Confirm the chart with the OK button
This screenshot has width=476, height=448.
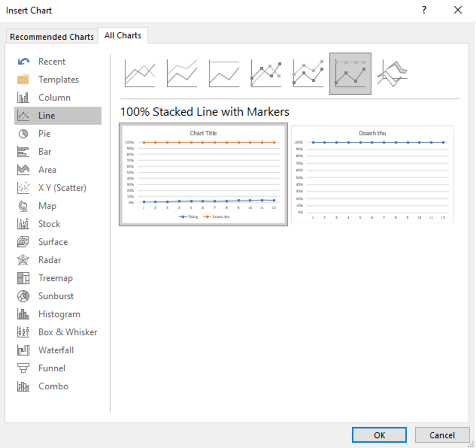coord(379,435)
